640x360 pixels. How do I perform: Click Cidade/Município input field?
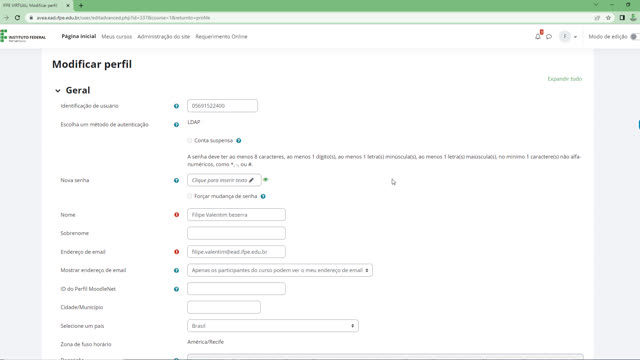[x=224, y=307]
